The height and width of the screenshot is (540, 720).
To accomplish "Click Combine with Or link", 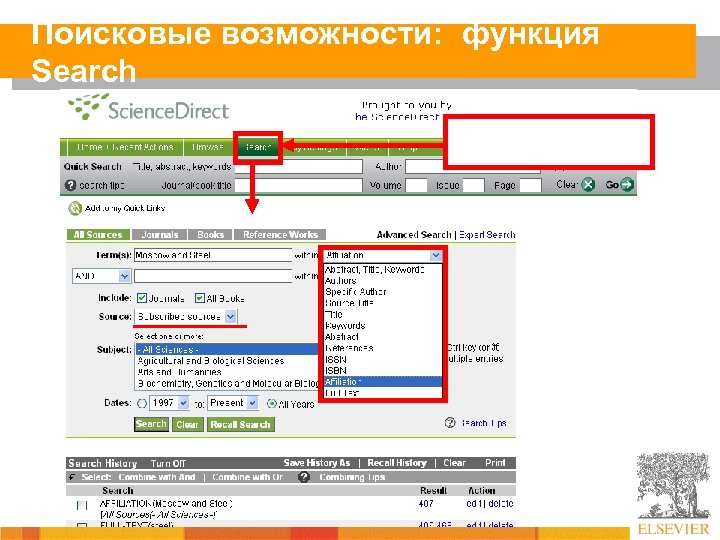I will pyautogui.click(x=248, y=477).
